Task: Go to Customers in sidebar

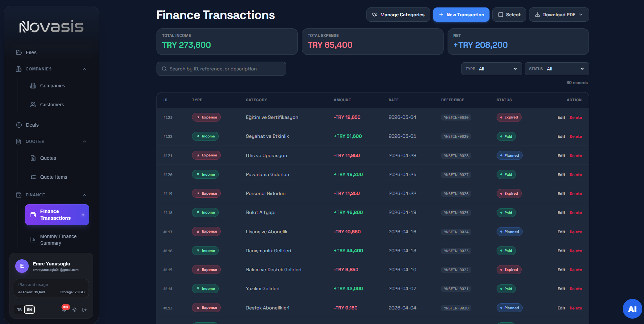Action: click(x=52, y=105)
